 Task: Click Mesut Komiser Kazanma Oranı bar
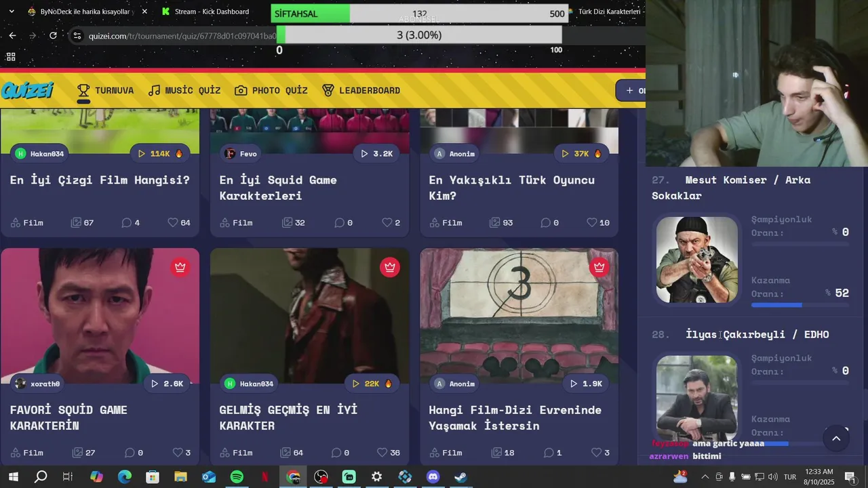tap(800, 305)
